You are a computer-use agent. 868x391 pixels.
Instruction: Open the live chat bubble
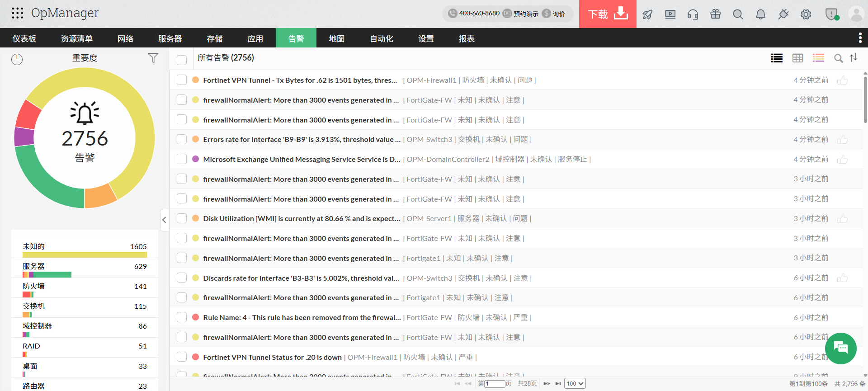pyautogui.click(x=840, y=349)
